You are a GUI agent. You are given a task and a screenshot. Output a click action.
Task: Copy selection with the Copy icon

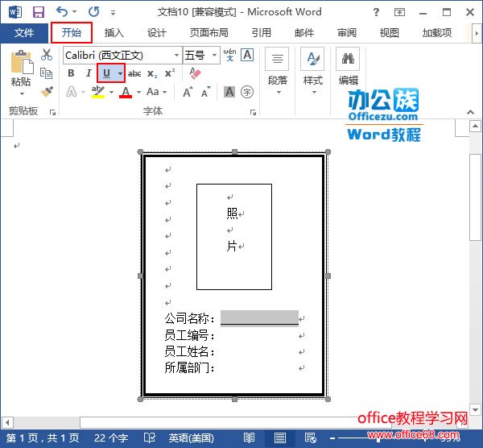click(x=47, y=73)
